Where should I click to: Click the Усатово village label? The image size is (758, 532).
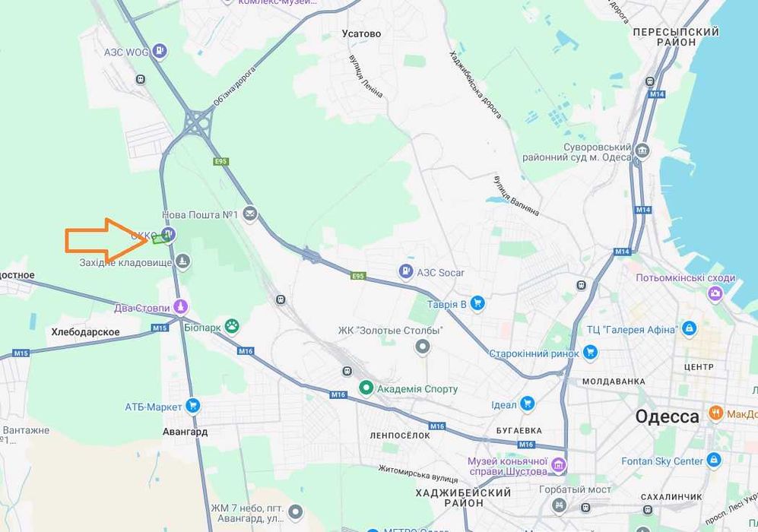click(361, 34)
